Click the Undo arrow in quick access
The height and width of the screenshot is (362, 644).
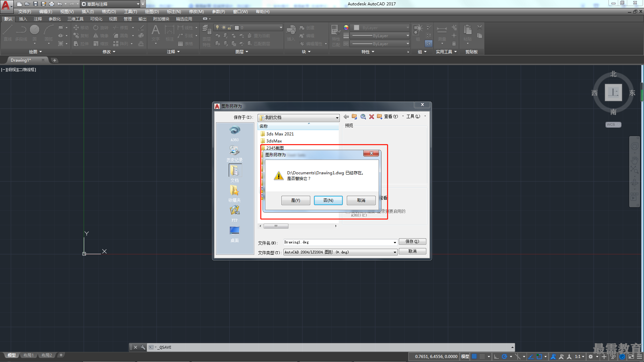tap(60, 4)
